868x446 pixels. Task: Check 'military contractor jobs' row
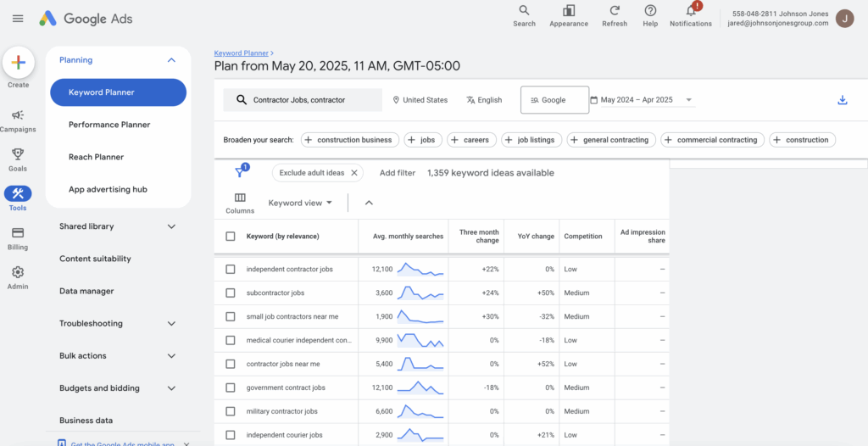click(x=231, y=411)
